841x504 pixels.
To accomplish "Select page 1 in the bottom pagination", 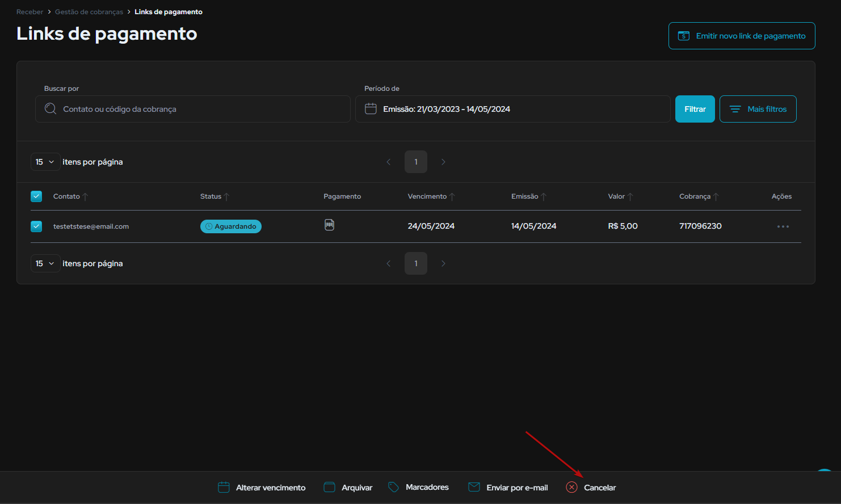I will coord(416,263).
